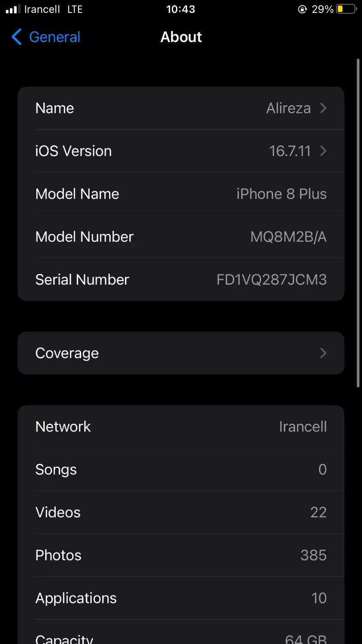The height and width of the screenshot is (644, 362).
Task: Tap the Photos count row
Action: point(181,555)
